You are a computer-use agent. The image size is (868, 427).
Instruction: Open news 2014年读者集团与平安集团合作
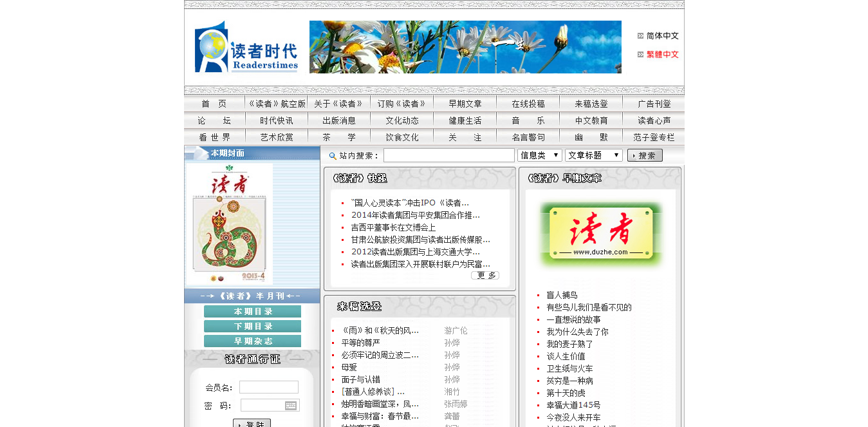point(416,215)
